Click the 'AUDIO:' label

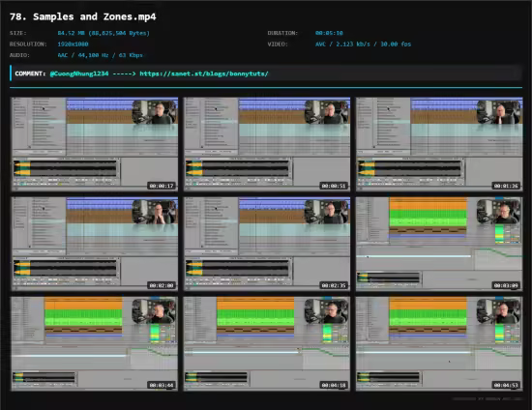tap(19, 55)
